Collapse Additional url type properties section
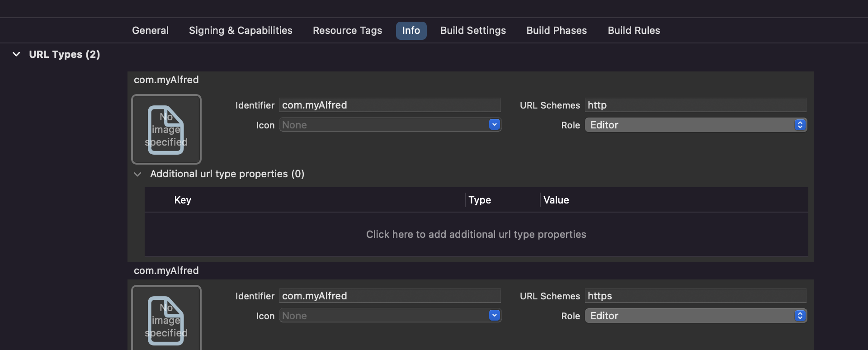This screenshot has height=350, width=868. point(137,174)
